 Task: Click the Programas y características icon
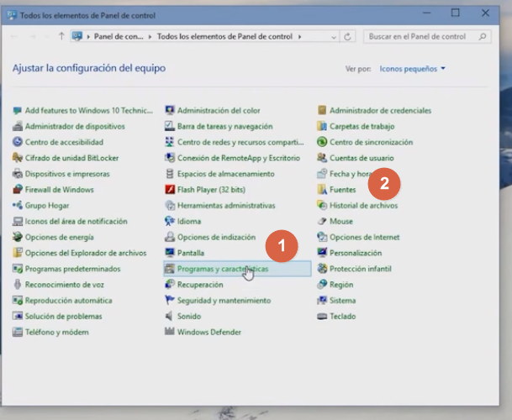coord(170,269)
